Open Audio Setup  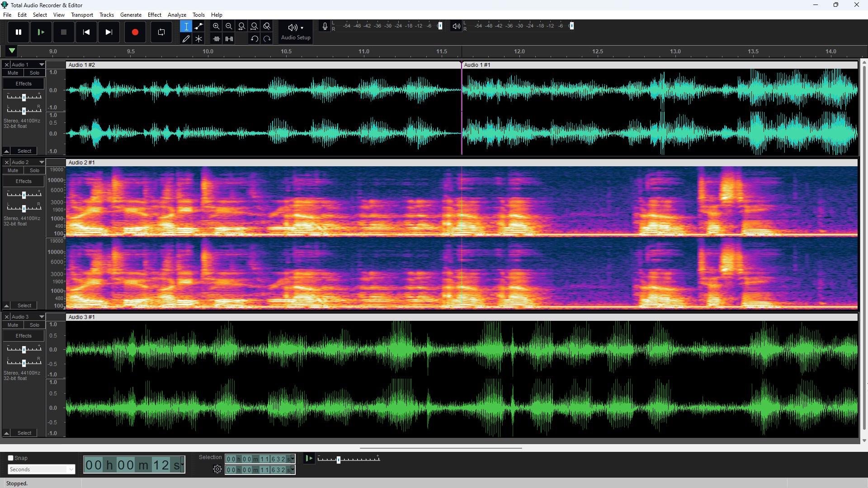tap(294, 32)
